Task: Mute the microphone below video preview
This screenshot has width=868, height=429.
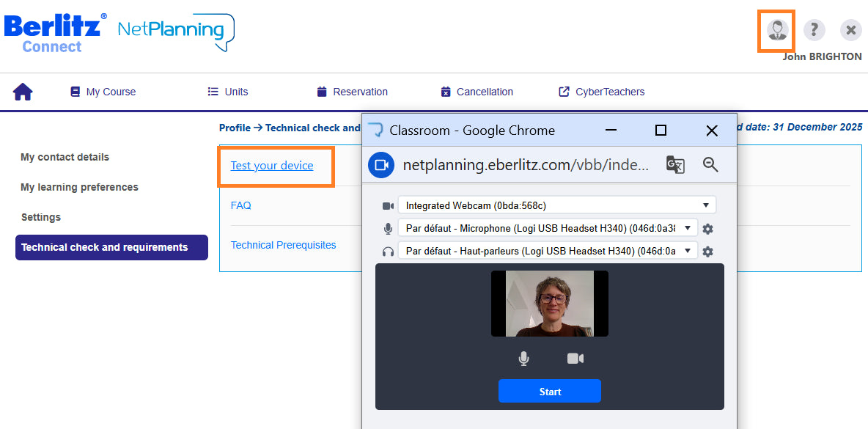Action: (523, 359)
